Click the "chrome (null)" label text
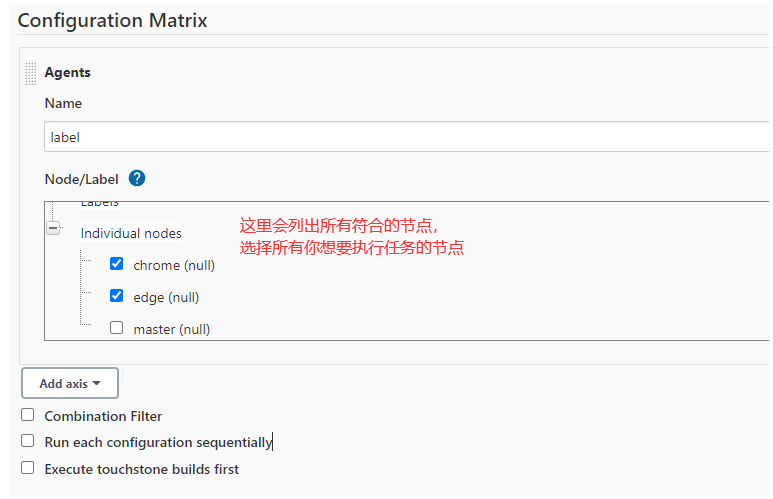The image size is (773, 499). click(x=174, y=265)
